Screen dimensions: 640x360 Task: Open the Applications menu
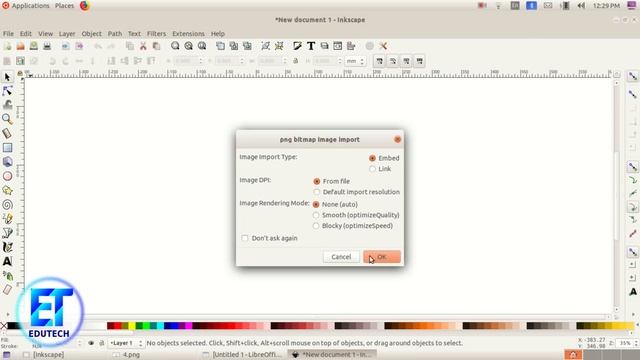(30, 6)
